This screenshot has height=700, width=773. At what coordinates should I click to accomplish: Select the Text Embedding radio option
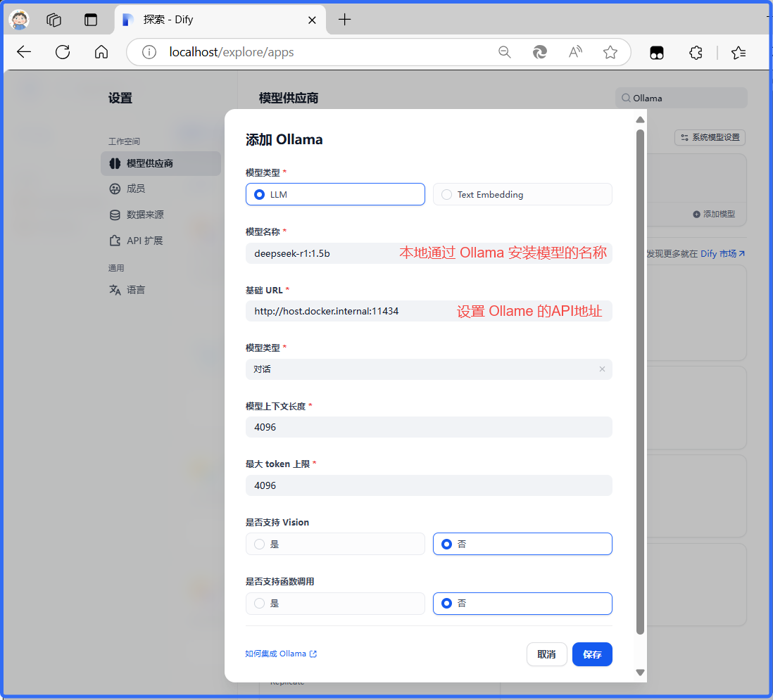522,195
